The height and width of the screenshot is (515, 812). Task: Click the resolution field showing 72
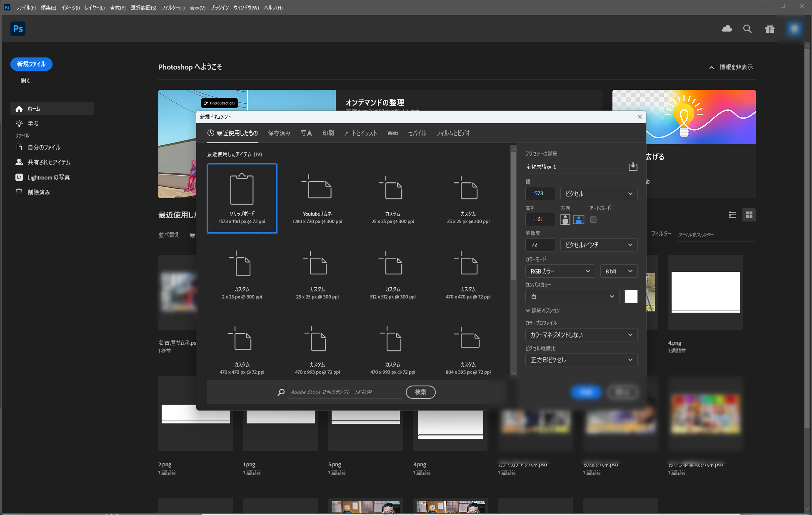pyautogui.click(x=540, y=245)
